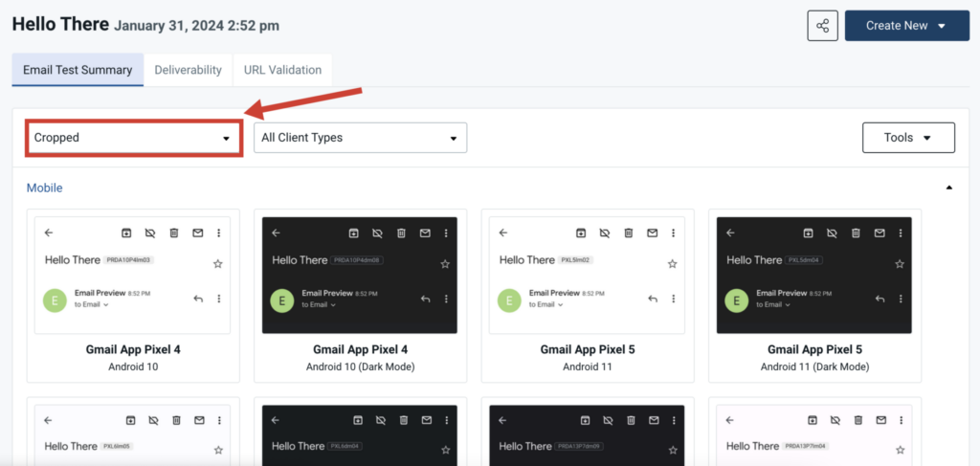Switch to the Deliverability tab
The width and height of the screenshot is (980, 466).
189,70
